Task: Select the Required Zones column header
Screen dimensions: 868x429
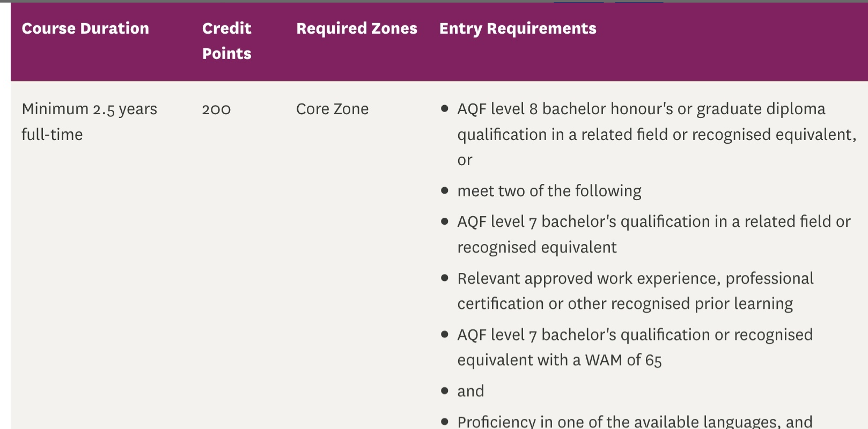Action: (356, 28)
